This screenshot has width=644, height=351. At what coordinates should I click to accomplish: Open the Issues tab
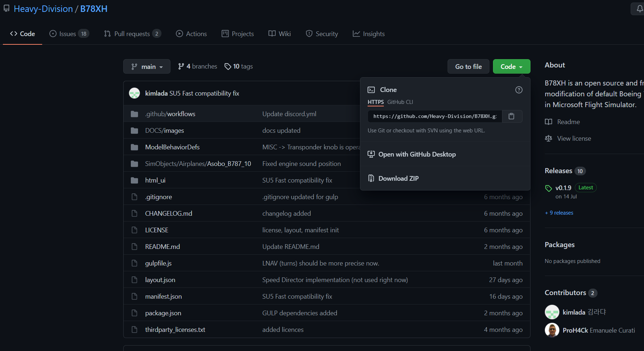pos(69,34)
